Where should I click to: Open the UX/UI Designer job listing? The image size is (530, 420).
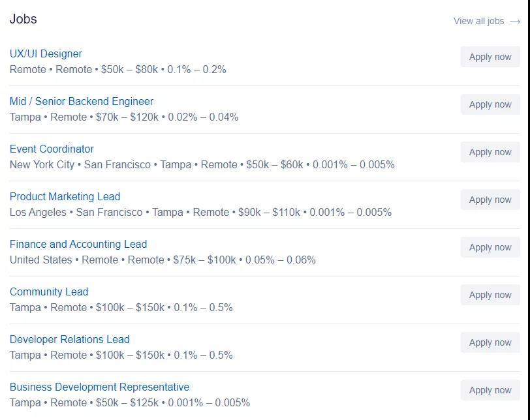(46, 53)
